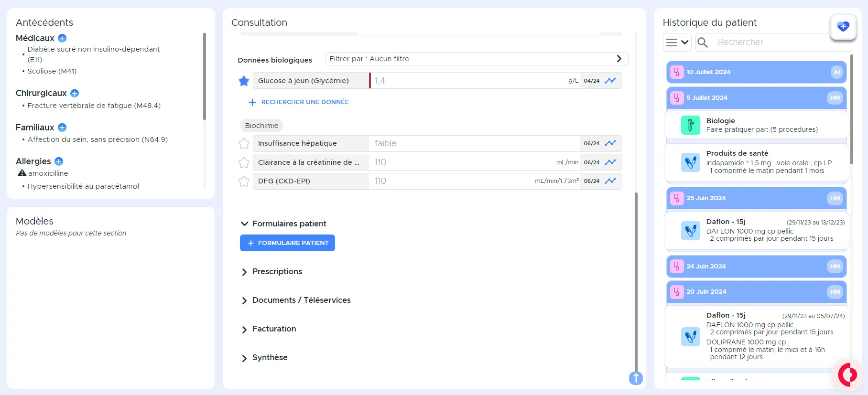868x395 pixels.
Task: Select the Biochimie category chip
Action: pyautogui.click(x=261, y=126)
